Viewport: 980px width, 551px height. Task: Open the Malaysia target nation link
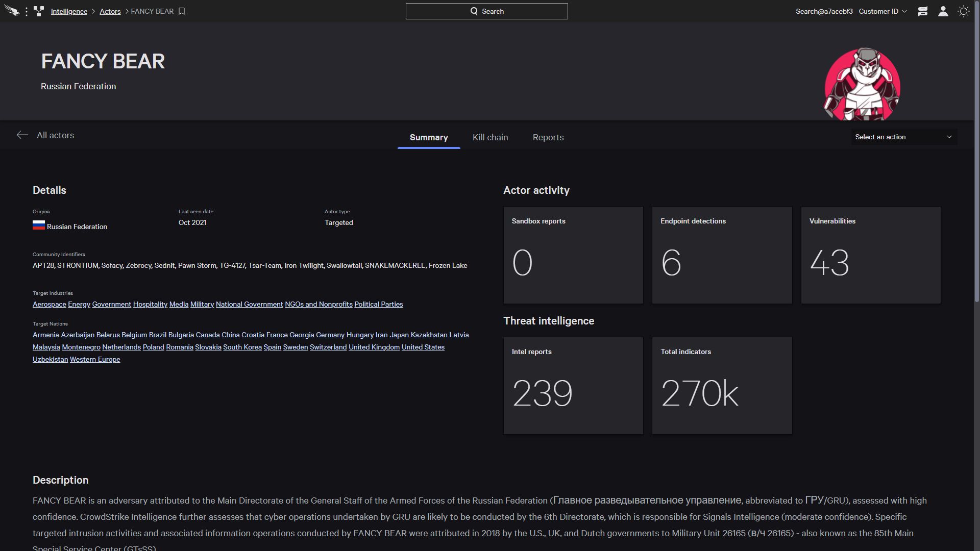click(46, 347)
